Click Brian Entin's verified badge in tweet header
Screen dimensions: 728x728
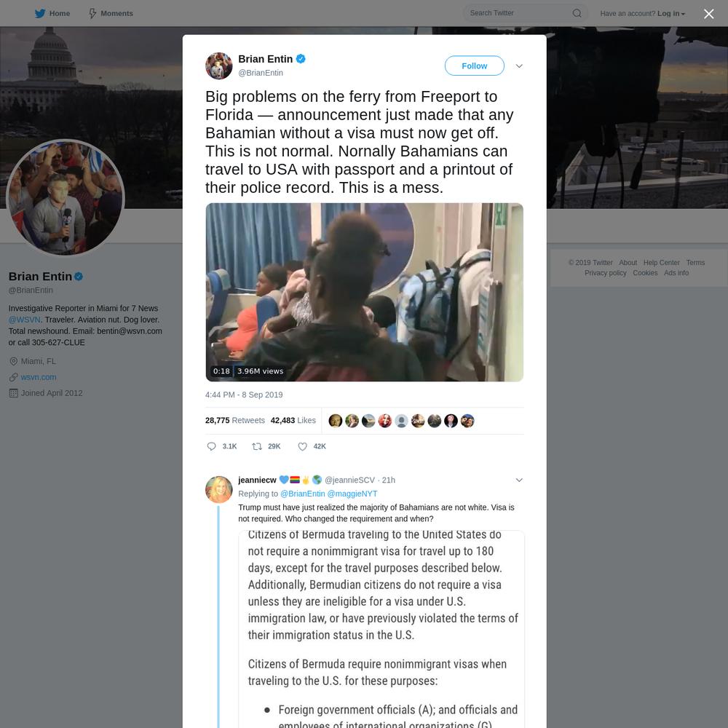coord(301,59)
